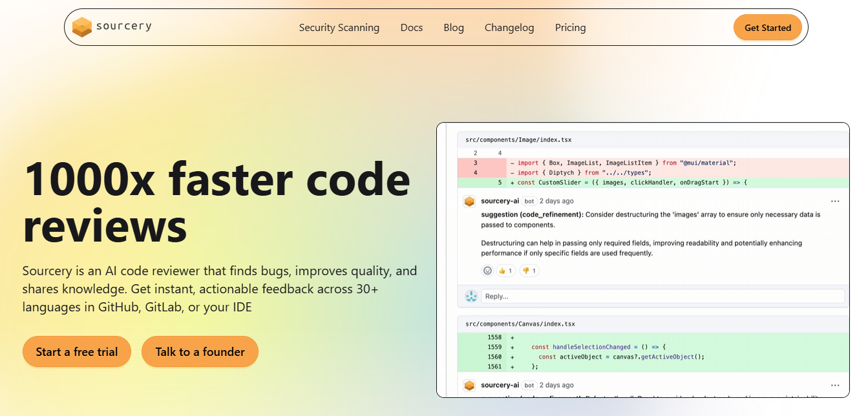Click Start a free trial

[77, 352]
